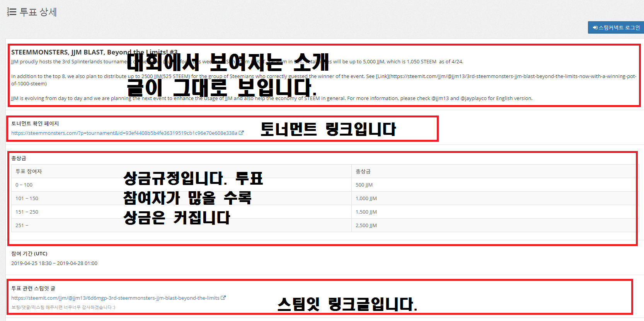This screenshot has width=644, height=321.
Task: Open the steemmonsters.com tournament link
Action: click(124, 133)
